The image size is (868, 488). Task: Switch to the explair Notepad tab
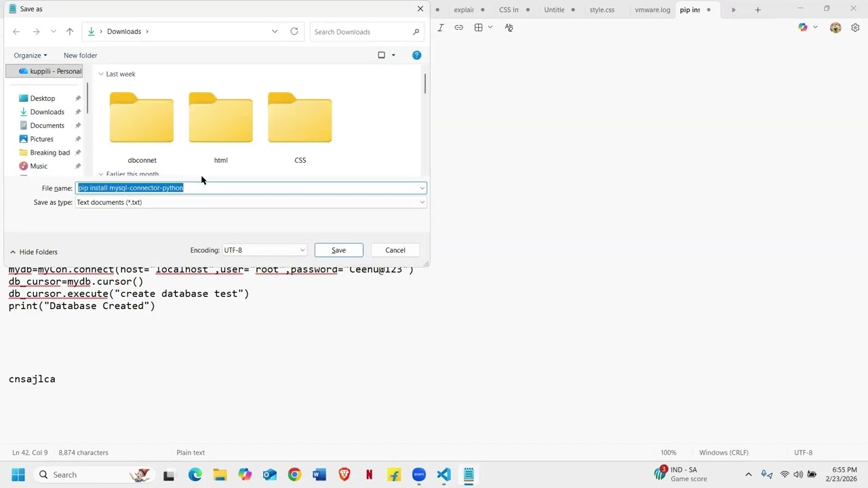464,10
